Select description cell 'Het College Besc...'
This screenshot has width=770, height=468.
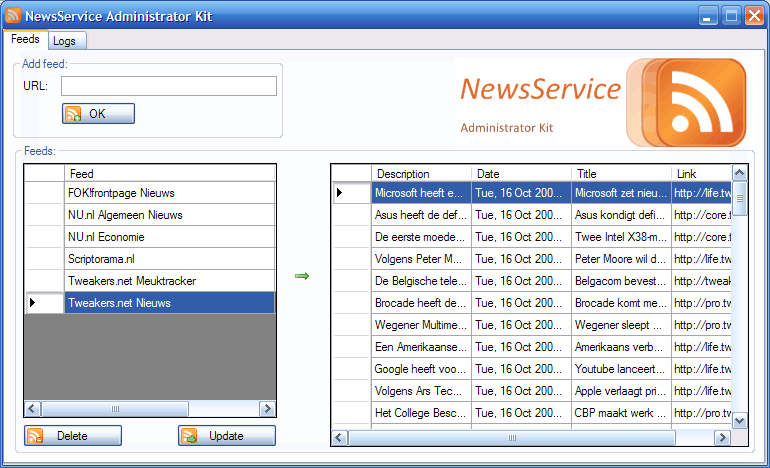421,413
